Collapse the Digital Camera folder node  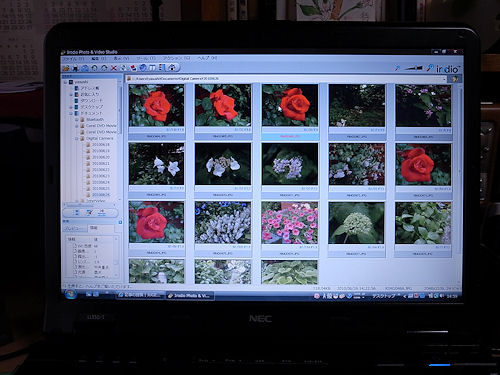(77, 138)
